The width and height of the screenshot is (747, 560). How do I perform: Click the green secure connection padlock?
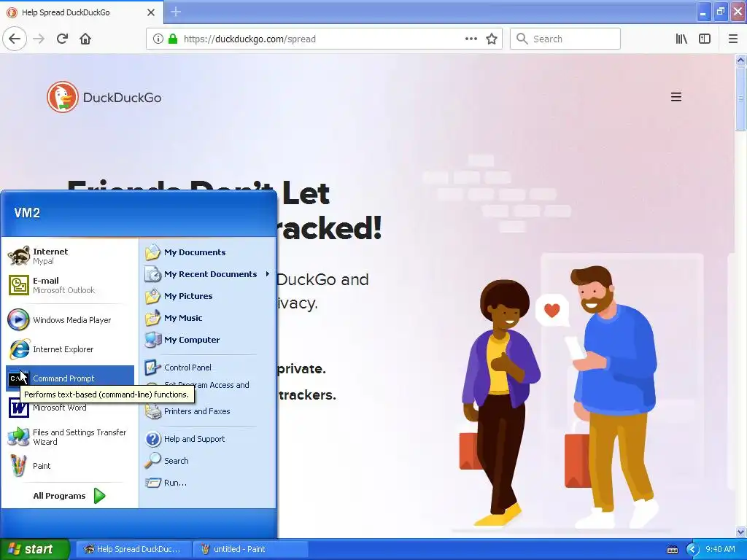[173, 39]
